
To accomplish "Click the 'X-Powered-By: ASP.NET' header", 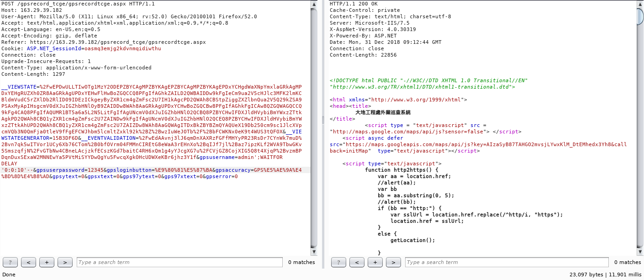I will point(363,36).
